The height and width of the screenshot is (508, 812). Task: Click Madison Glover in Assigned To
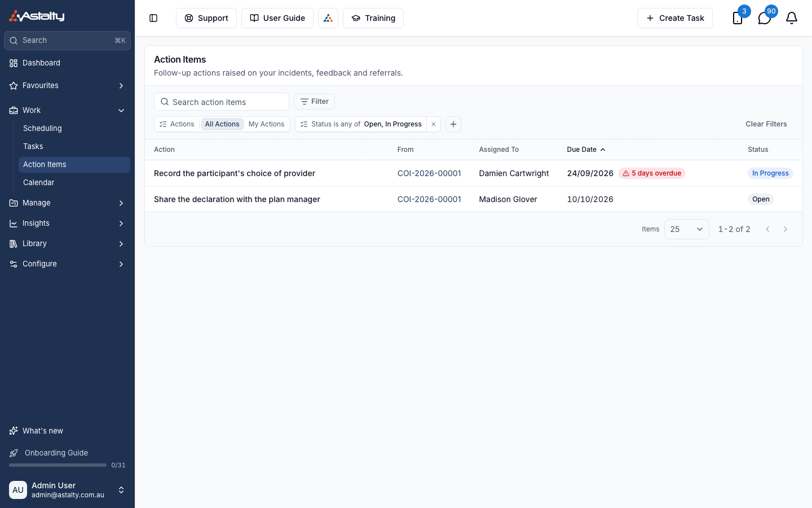pyautogui.click(x=508, y=199)
